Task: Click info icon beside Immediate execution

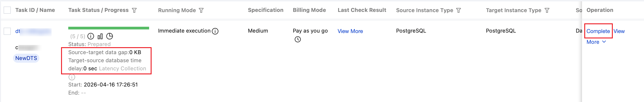Action: tap(215, 31)
